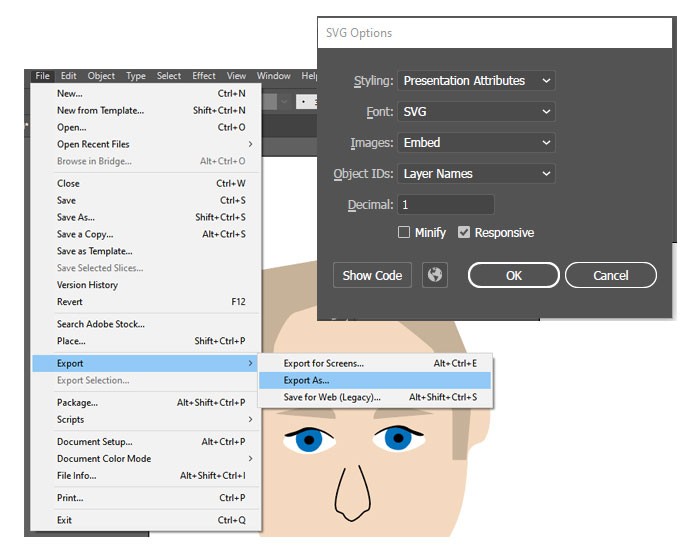Click the Show Code button
This screenshot has width=689, height=557.
pyautogui.click(x=372, y=275)
